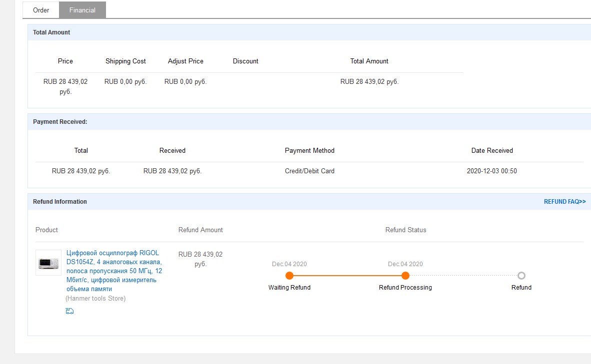
Task: Click the Hanmer tools Store name
Action: 95,299
